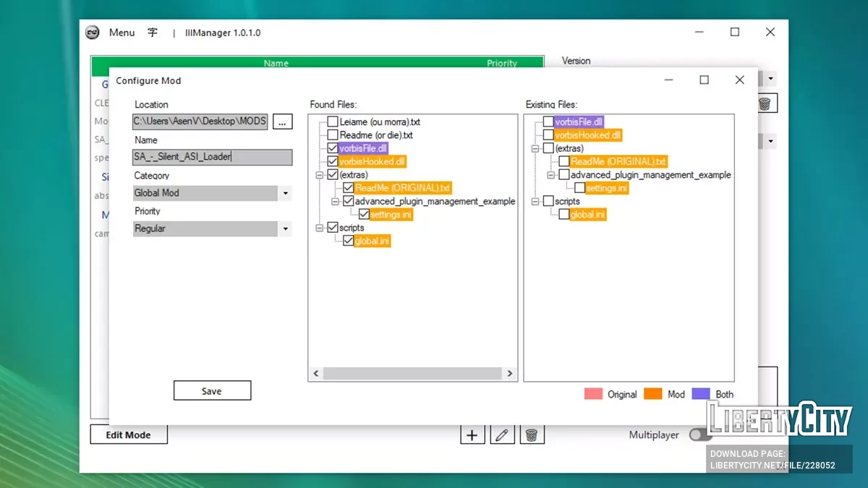Click the orange Mod legend swatch
The image size is (868, 488).
coord(653,394)
